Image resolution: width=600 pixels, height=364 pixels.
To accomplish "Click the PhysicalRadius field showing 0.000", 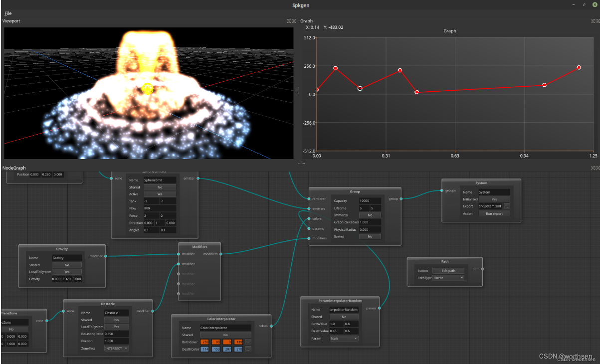I will 370,229.
